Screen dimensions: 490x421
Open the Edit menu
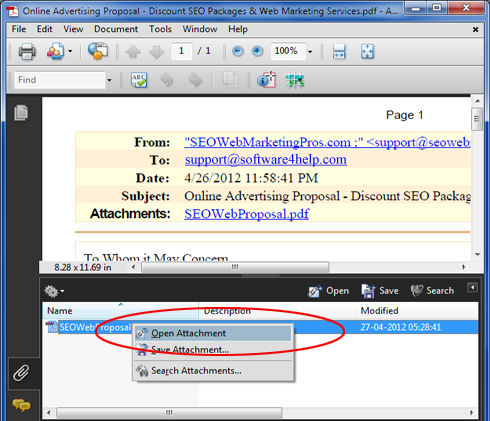click(45, 29)
